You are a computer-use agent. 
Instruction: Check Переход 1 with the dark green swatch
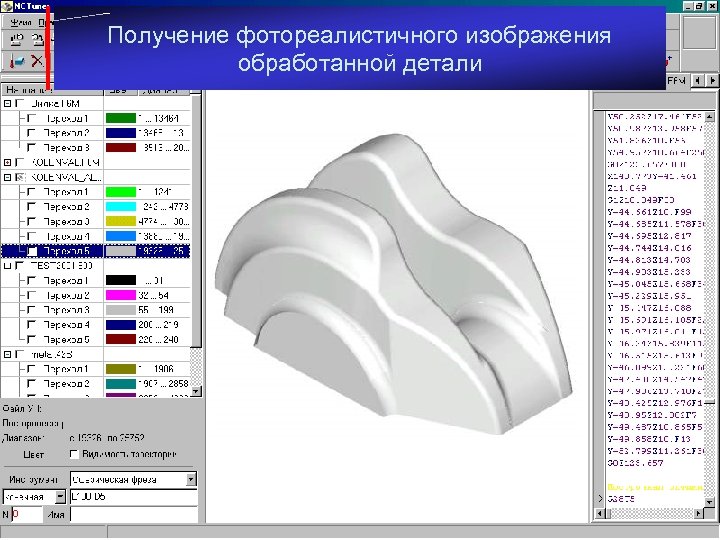[31, 118]
